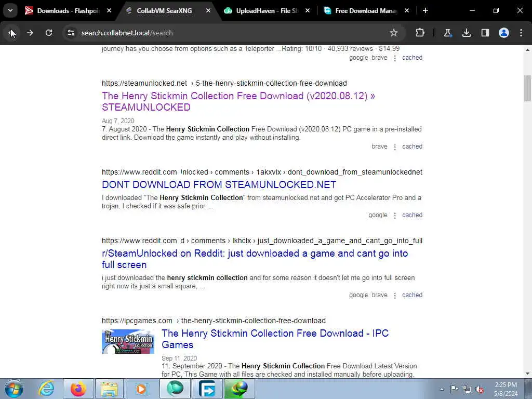Close the CollabVM SearXNG tab
Image resolution: width=532 pixels, height=399 pixels.
click(x=208, y=11)
